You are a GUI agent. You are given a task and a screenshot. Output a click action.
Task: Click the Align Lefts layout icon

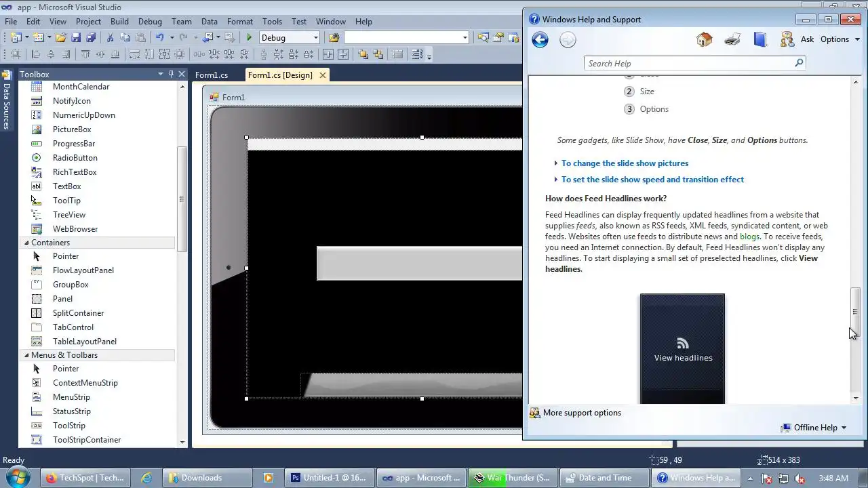(36, 54)
